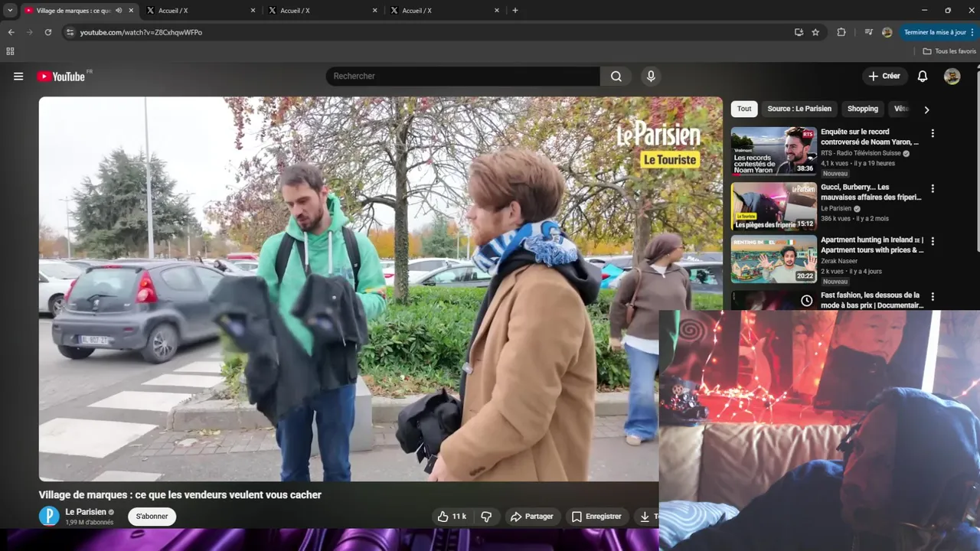Open the Fast fashion documentary title
This screenshot has height=551, width=980.
(x=871, y=300)
